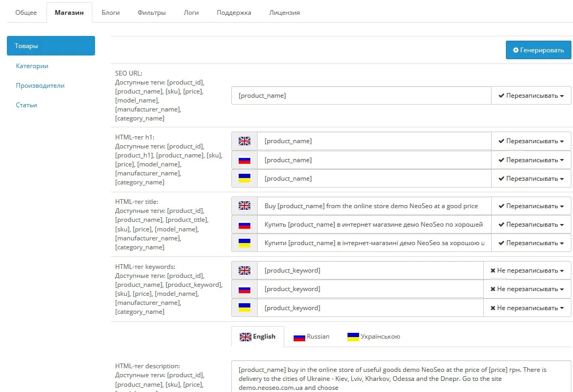This screenshot has height=392, width=573.
Task: Click the Ukrainian flag icon in HTML-тег title row
Action: pyautogui.click(x=245, y=243)
